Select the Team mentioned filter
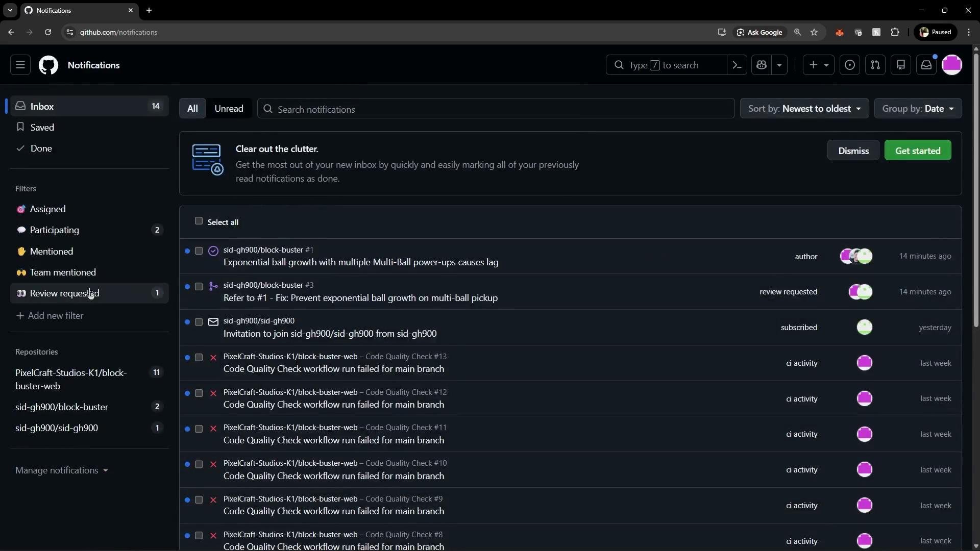 tap(89, 272)
